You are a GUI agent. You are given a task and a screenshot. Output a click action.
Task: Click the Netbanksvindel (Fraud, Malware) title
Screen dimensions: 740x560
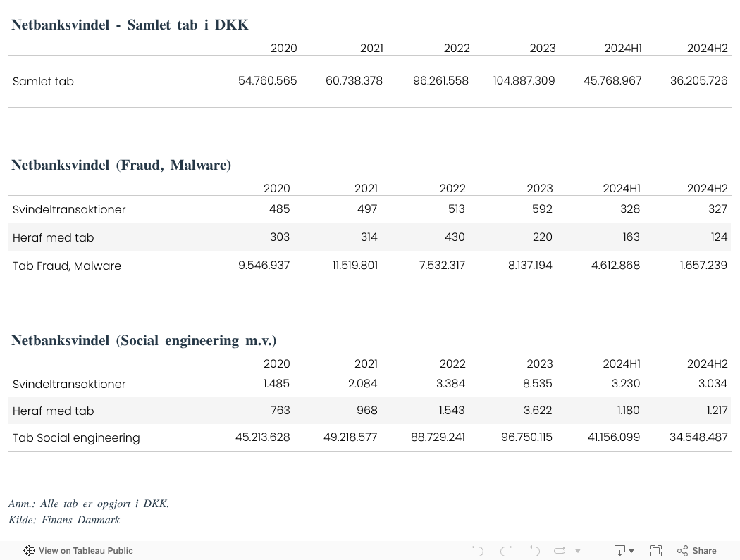coord(121,165)
